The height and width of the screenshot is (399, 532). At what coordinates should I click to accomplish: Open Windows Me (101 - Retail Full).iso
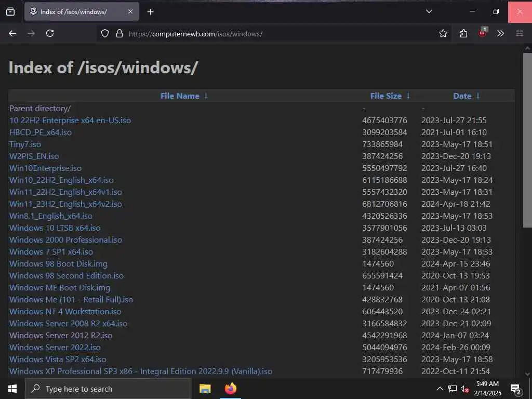point(71,300)
